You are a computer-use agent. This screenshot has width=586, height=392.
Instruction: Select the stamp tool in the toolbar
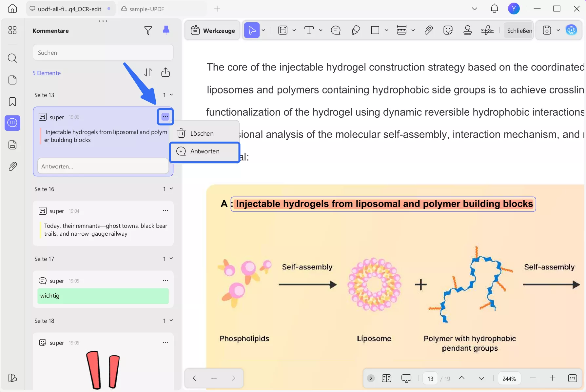click(468, 30)
